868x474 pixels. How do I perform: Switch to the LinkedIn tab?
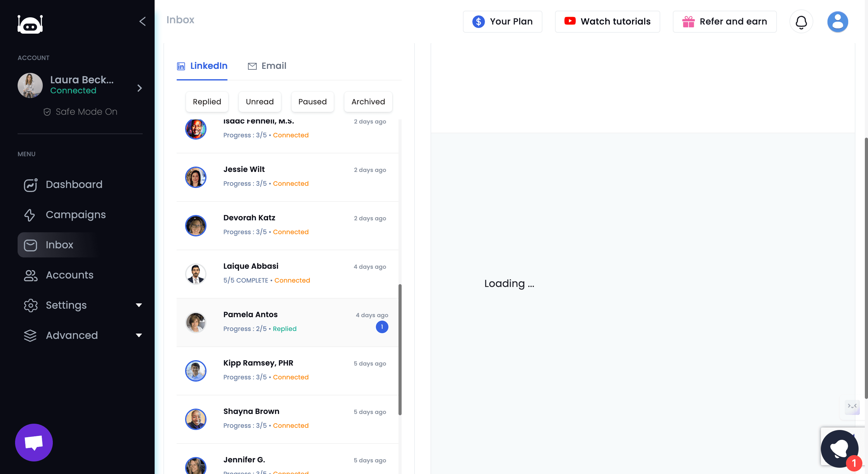(202, 66)
